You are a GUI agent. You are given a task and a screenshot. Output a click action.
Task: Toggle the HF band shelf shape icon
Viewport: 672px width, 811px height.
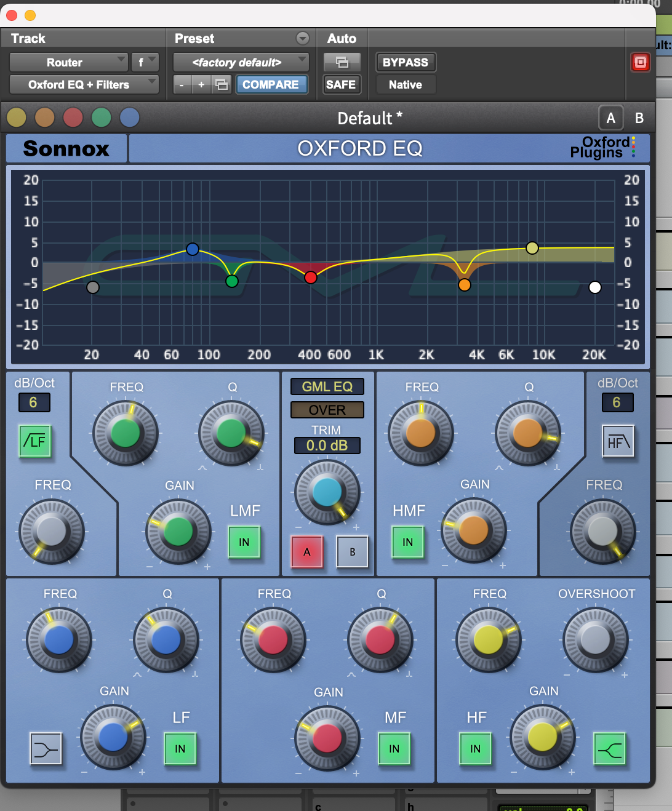tap(609, 749)
